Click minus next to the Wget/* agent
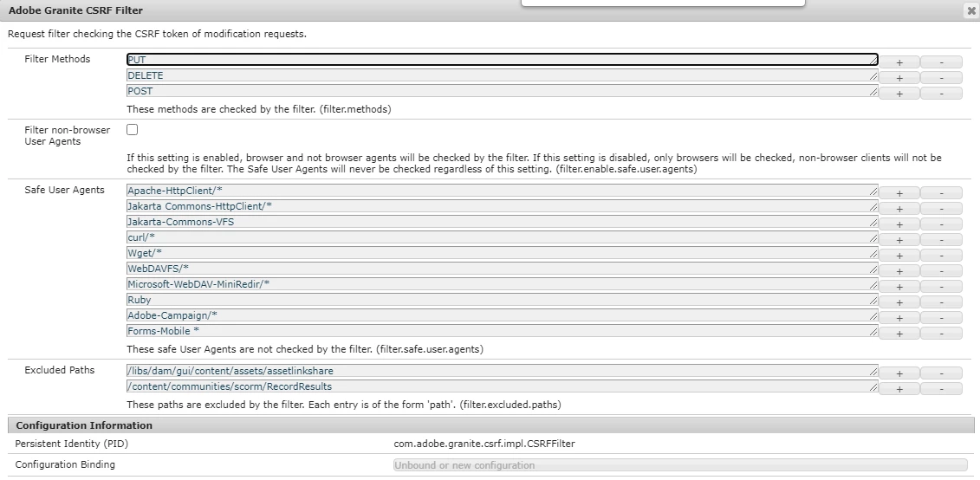The height and width of the screenshot is (480, 980). pos(941,255)
